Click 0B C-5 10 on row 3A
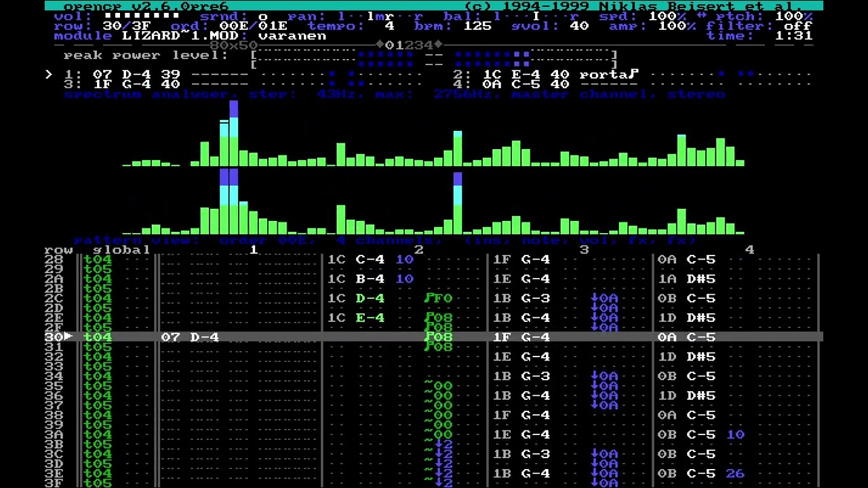This screenshot has width=868, height=488. coord(701,435)
